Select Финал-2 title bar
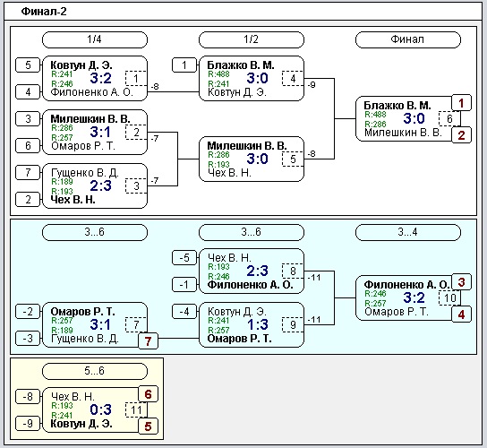Screen dimensions: 487x448 click(243, 12)
